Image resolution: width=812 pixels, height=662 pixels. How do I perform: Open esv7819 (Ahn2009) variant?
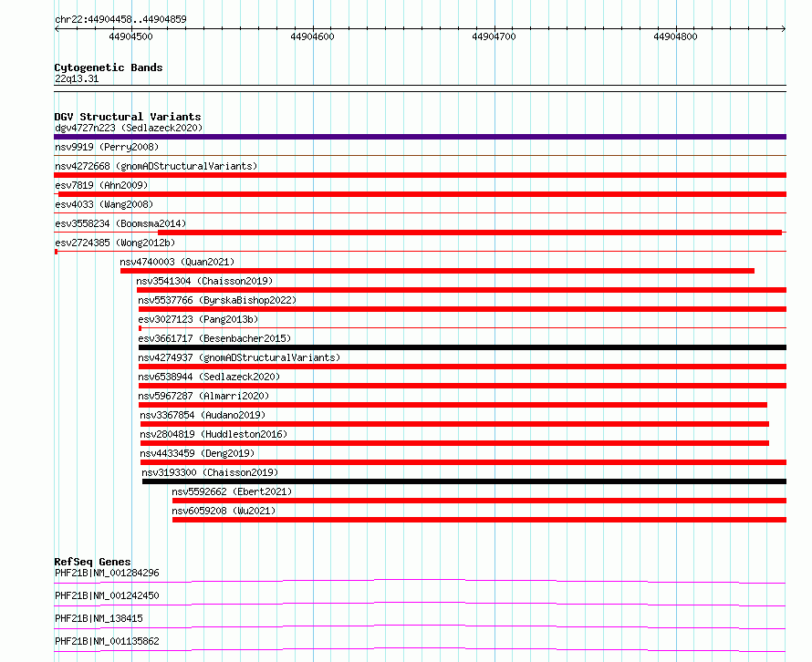[x=101, y=185]
